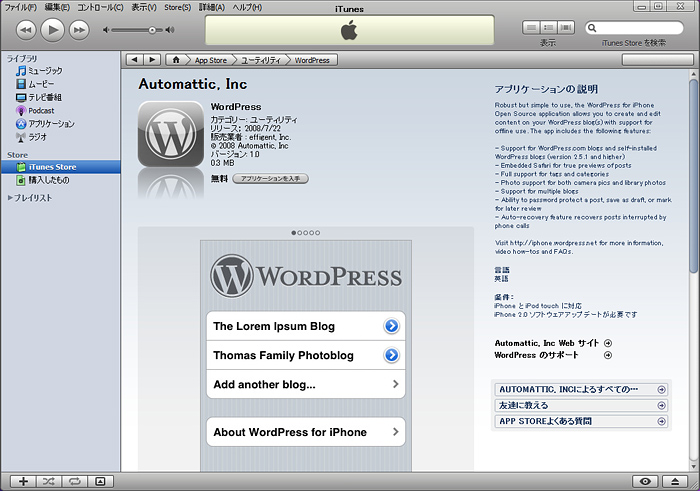
Task: Click ユーティリティ in the breadcrumb
Action: coord(261,60)
